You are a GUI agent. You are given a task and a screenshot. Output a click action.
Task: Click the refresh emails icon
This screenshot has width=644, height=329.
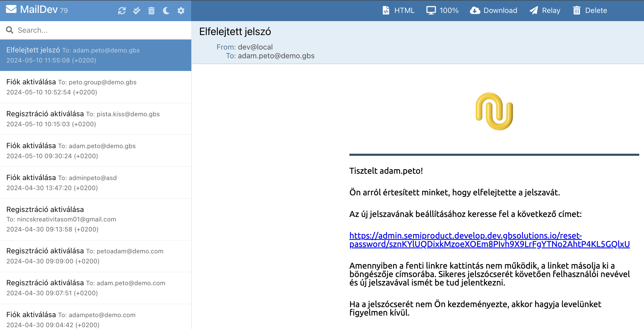[122, 11]
